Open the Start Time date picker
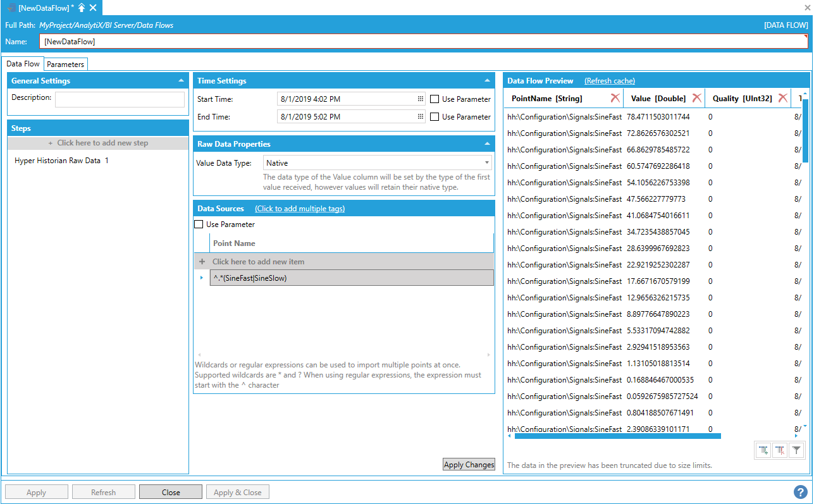 [420, 99]
